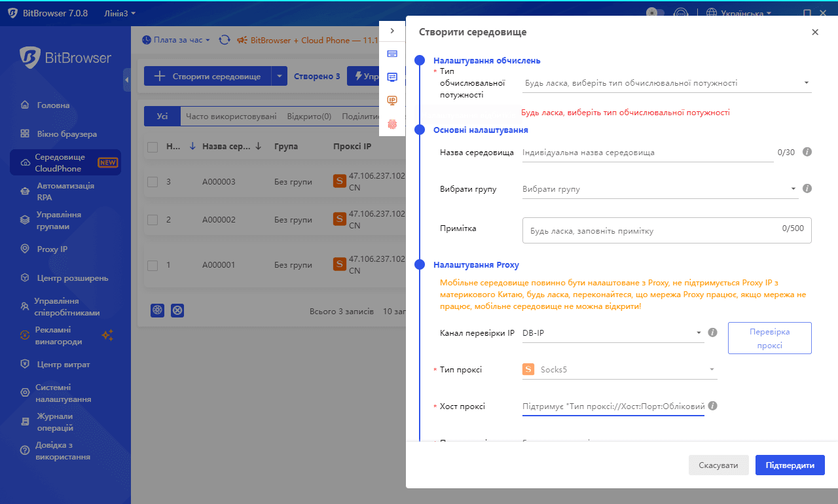Viewport: 838px width, 504px height.
Task: Click info icon next to Назва середовища
Action: click(807, 152)
